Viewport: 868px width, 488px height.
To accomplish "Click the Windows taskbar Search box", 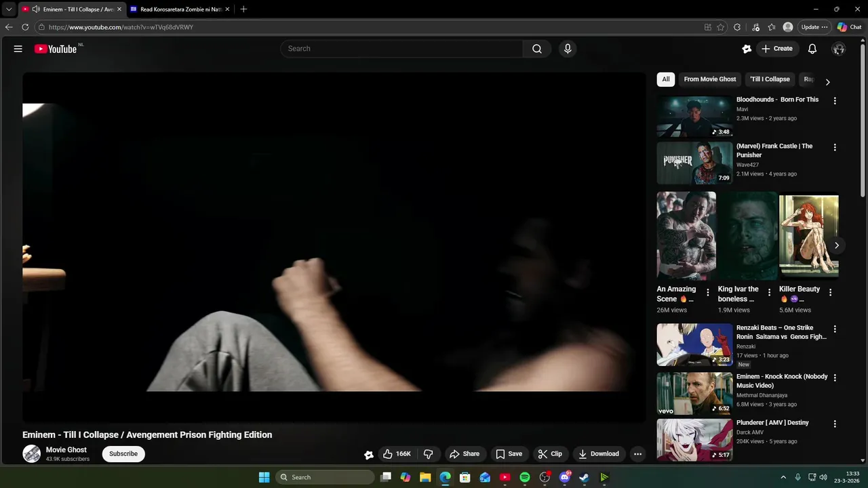I will [325, 477].
